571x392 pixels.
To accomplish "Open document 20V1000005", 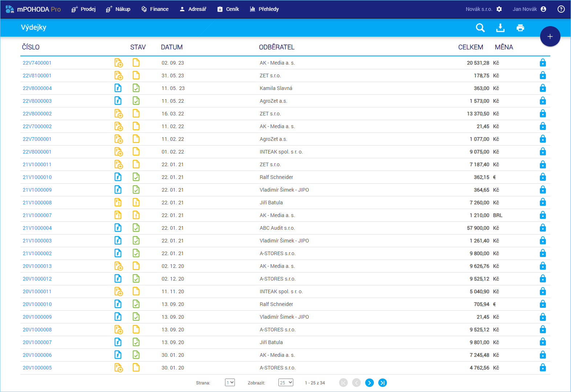I will [x=37, y=368].
